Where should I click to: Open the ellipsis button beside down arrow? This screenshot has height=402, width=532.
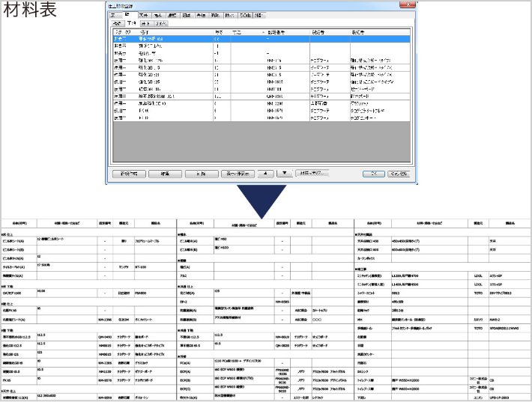point(312,173)
